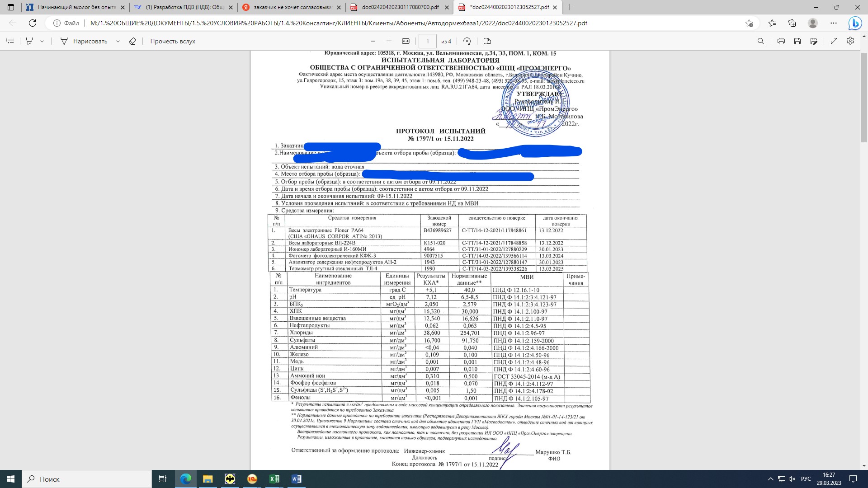Screen dimensions: 868x488
Task: Save the PDF file
Action: pos(797,41)
